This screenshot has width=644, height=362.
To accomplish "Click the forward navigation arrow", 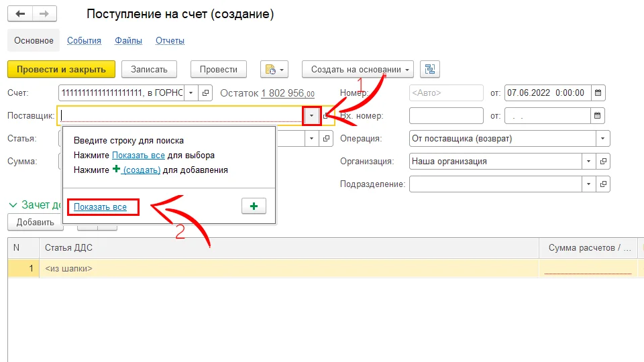I will 44,14.
